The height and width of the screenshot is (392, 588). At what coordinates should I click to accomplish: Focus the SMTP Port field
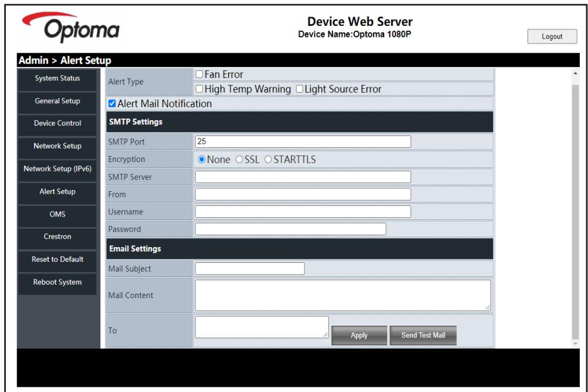tap(303, 141)
